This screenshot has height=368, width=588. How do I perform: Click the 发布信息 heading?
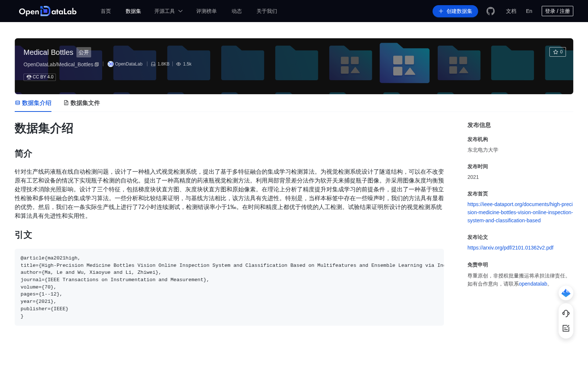[479, 125]
